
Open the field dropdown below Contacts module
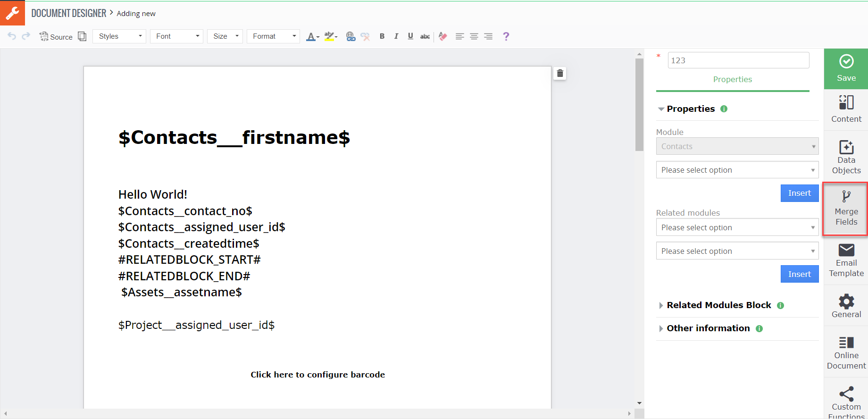(737, 170)
